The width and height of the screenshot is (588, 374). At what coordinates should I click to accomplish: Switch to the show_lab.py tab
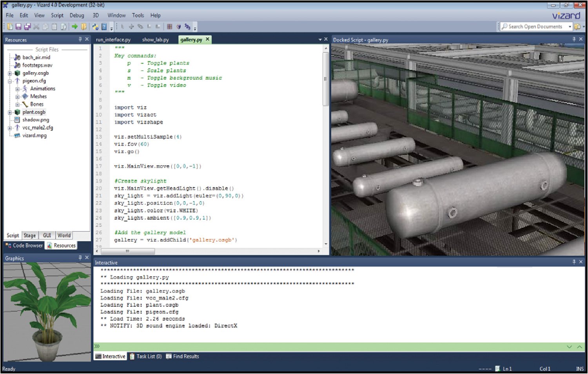click(155, 40)
